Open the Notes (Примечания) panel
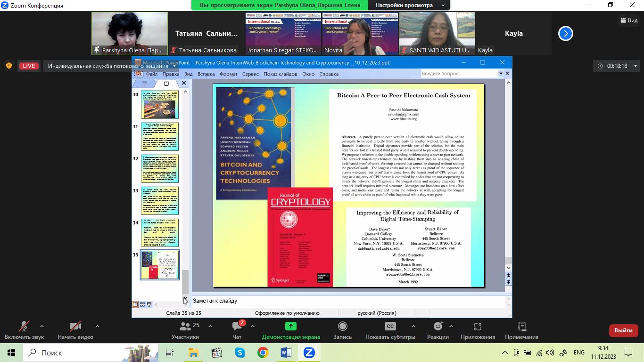Image resolution: width=644 pixels, height=362 pixels. (521, 330)
